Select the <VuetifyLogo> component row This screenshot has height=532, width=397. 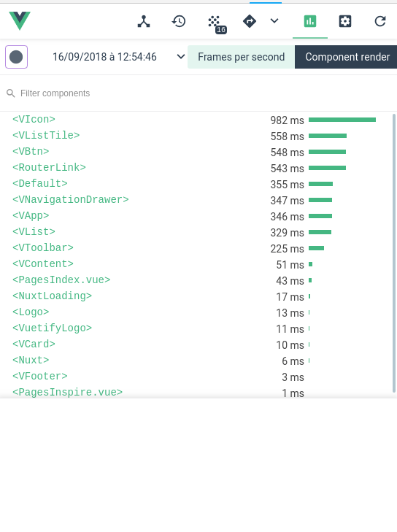tap(196, 328)
